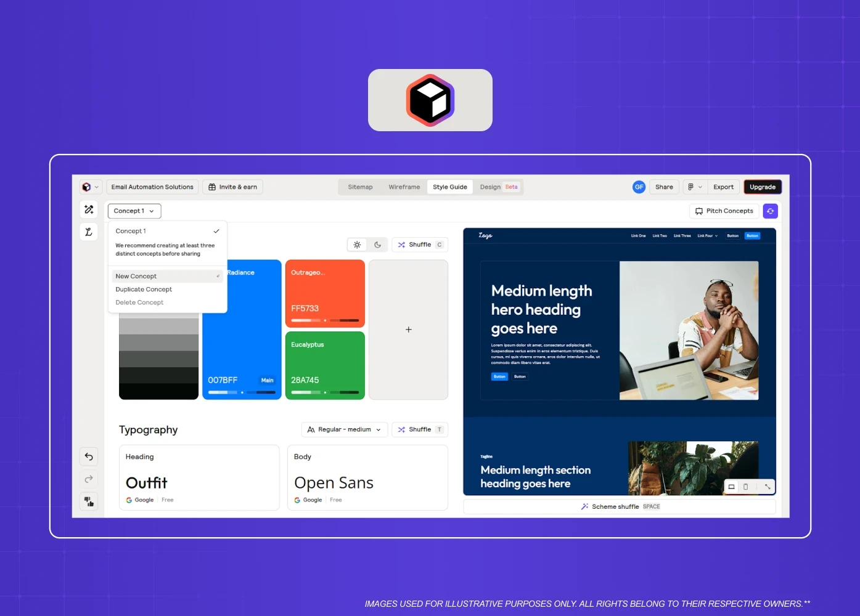This screenshot has height=616, width=860.
Task: Open the Relume cube logo menu
Action: tap(86, 187)
